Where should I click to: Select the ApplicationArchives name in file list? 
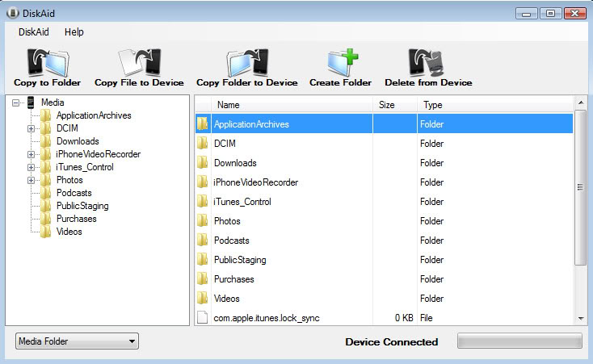251,124
